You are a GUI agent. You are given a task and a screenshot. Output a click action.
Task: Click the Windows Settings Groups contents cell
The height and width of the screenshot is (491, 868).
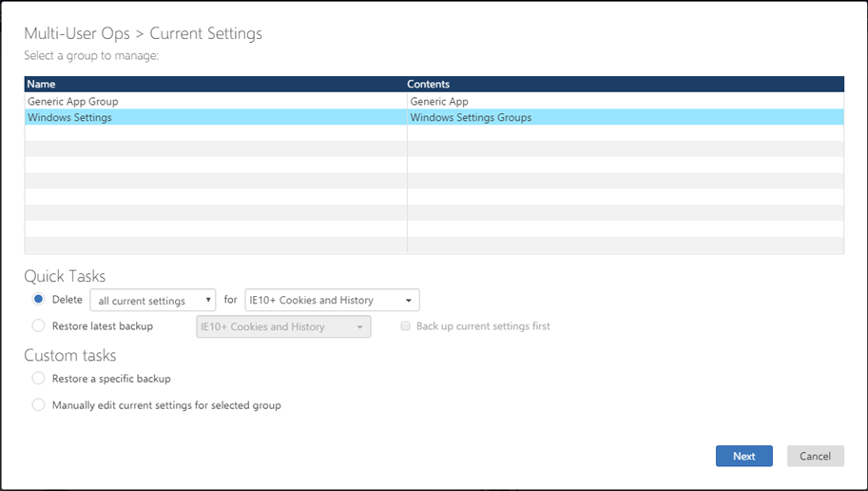coord(471,117)
